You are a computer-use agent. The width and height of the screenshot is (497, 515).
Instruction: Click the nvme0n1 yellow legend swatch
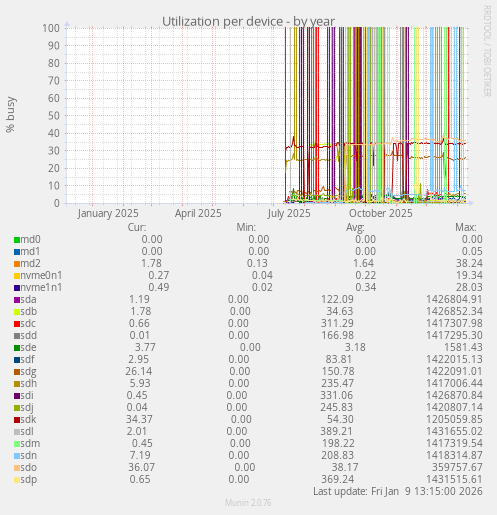(17, 276)
